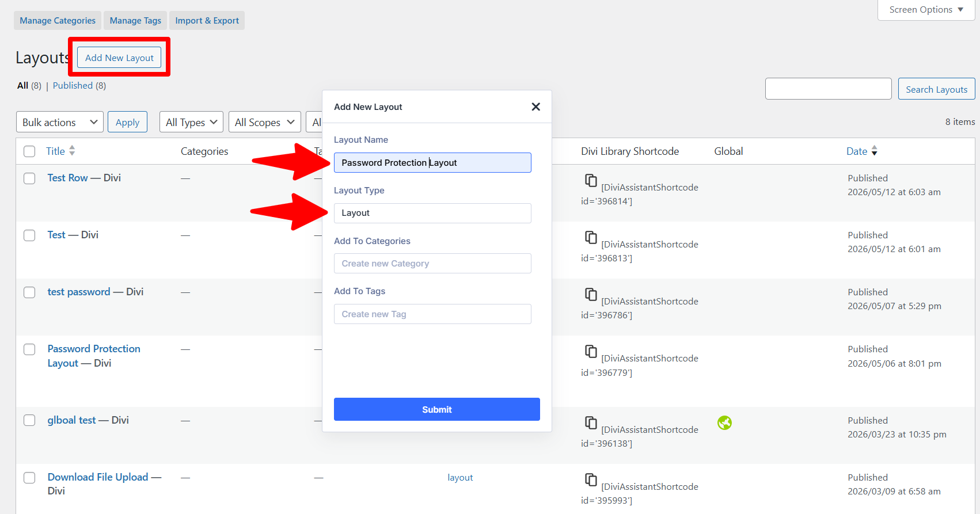Apply the selected bulk action

click(x=127, y=122)
